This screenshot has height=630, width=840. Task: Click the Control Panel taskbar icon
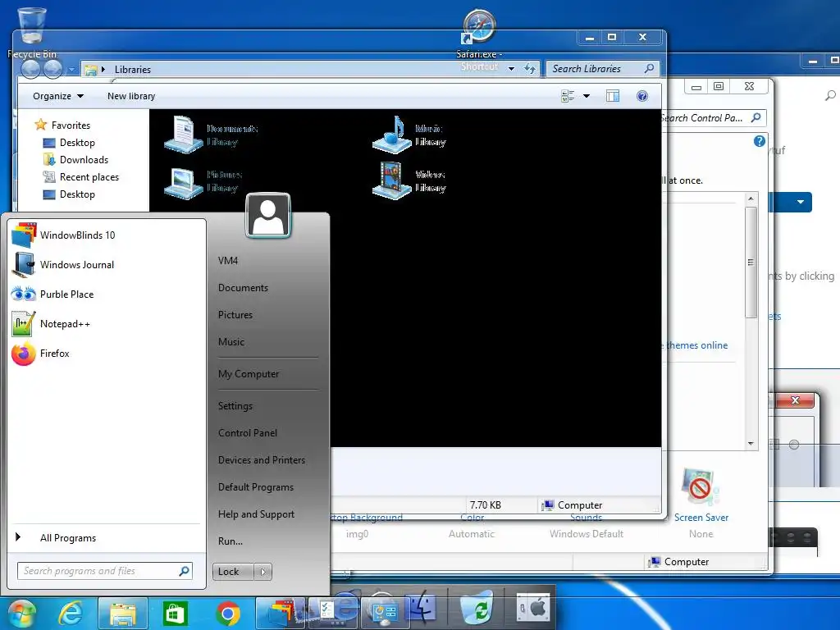(x=384, y=612)
